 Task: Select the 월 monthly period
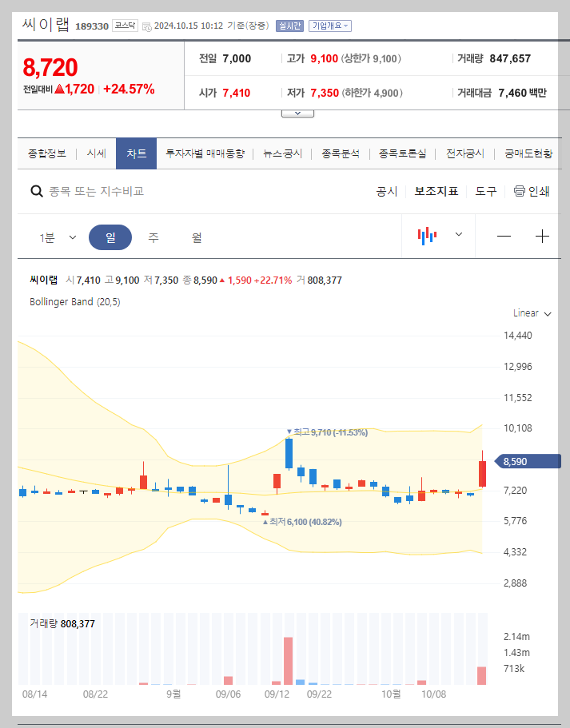point(197,237)
